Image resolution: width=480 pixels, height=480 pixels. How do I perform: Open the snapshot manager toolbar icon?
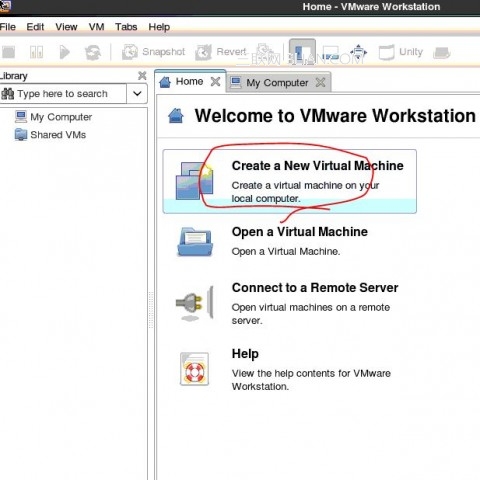tap(266, 52)
